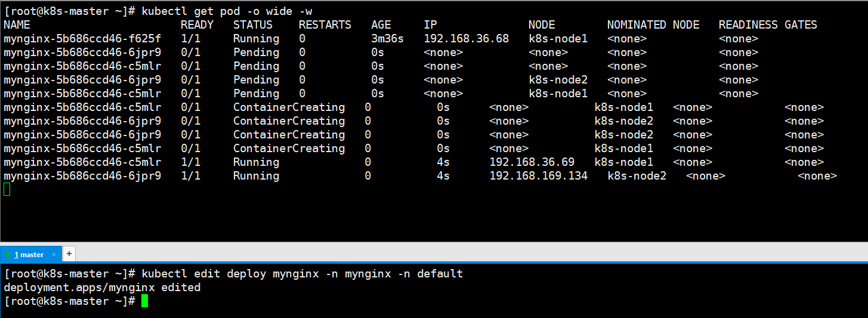Click the RESTARTS column header
Image resolution: width=868 pixels, height=318 pixels.
coord(325,24)
